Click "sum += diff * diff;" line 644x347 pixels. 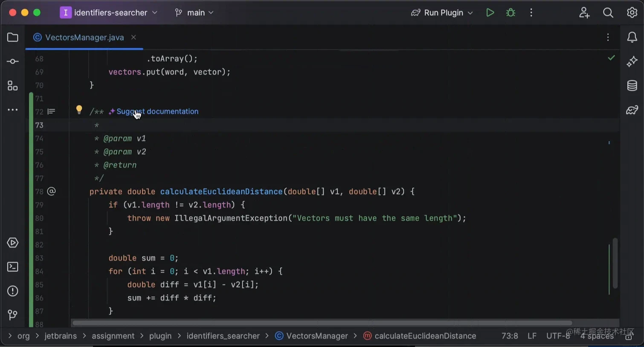point(172,298)
